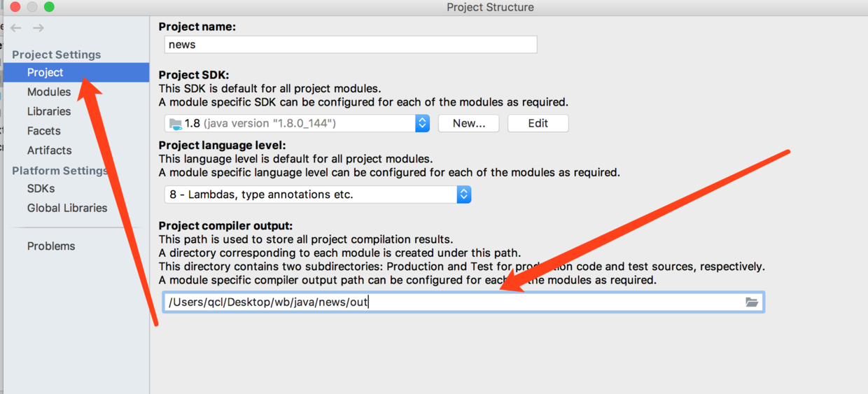Click the New... SDK button

[468, 123]
